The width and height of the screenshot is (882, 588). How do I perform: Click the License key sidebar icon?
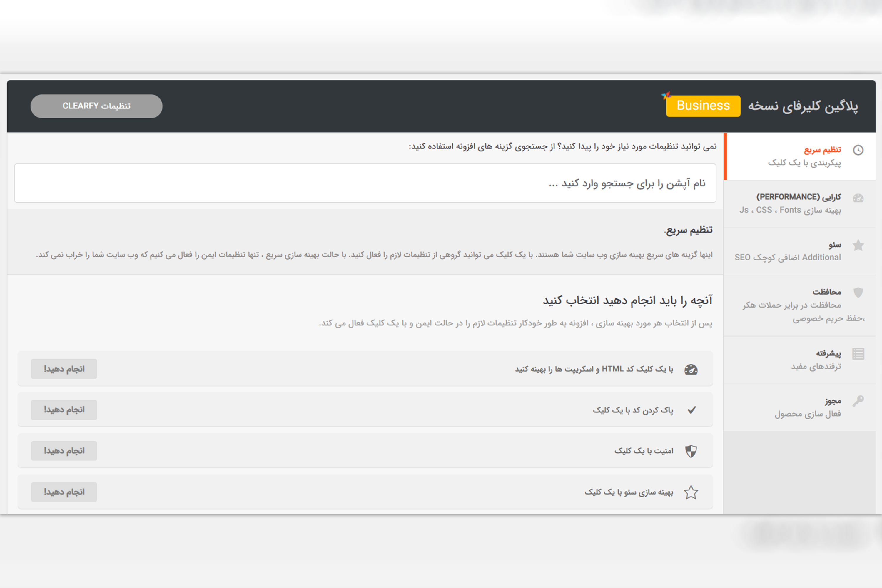pyautogui.click(x=858, y=401)
